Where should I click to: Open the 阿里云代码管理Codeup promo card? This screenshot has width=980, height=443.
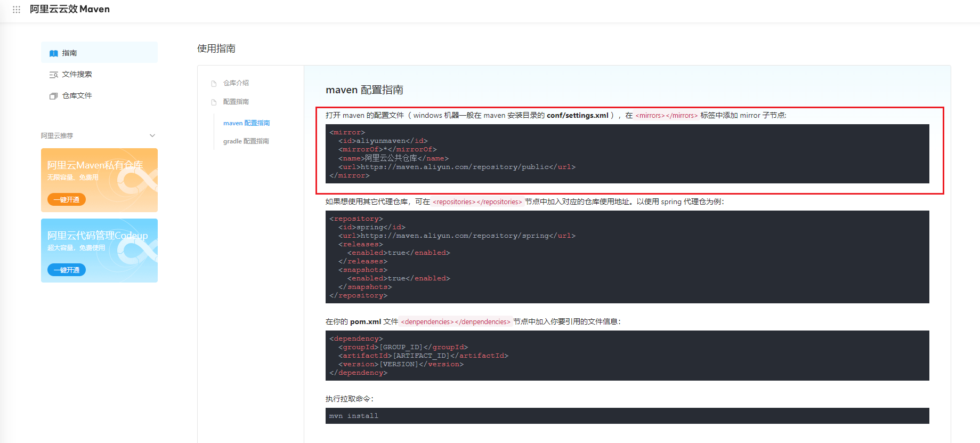pos(99,251)
